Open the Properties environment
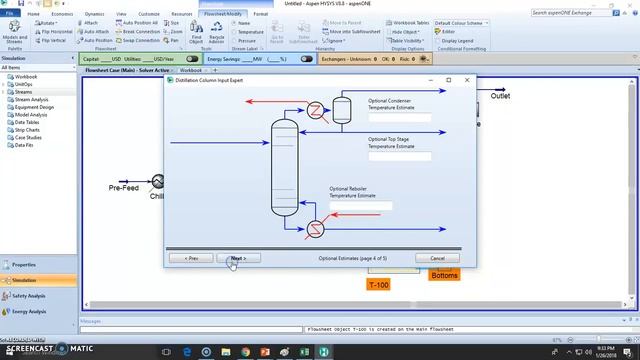This screenshot has width=640, height=360. (x=38, y=265)
